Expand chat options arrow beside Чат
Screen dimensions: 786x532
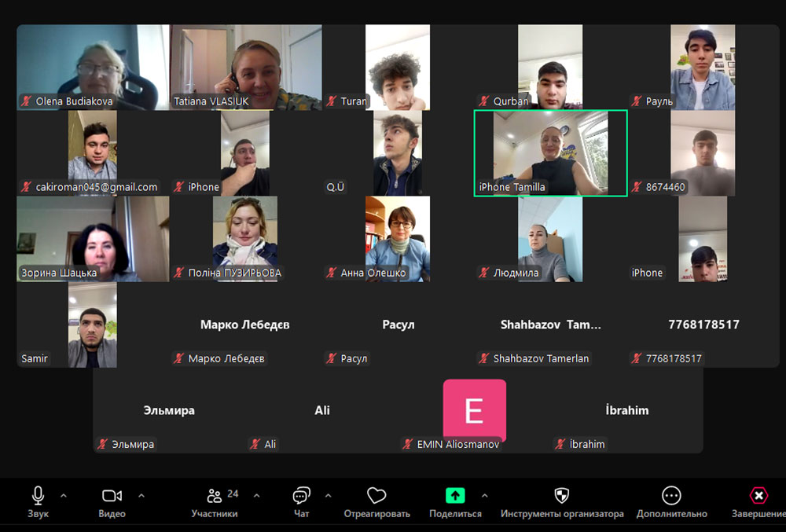329,496
